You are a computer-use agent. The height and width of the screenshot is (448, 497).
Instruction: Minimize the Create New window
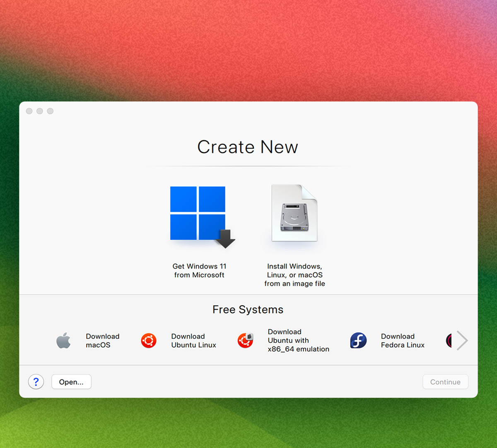pos(40,111)
